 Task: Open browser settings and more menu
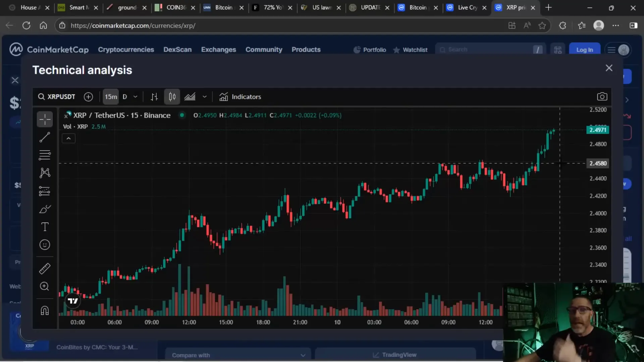pos(616,25)
